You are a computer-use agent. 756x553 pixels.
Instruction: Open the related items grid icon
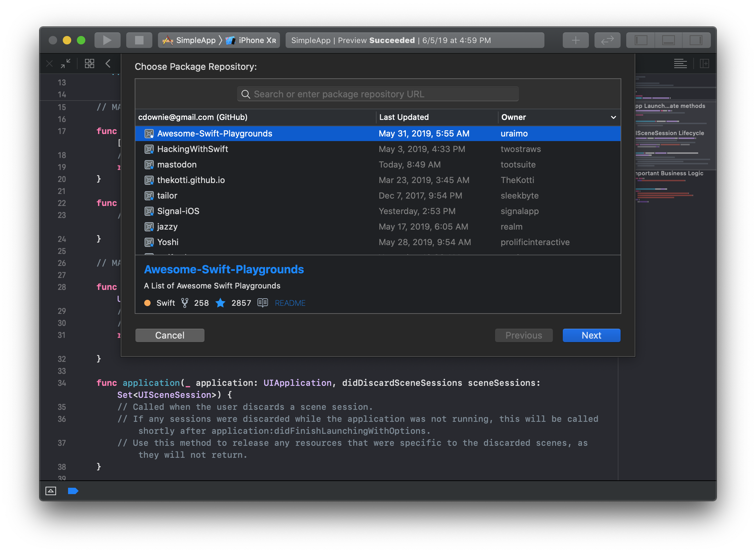(90, 63)
